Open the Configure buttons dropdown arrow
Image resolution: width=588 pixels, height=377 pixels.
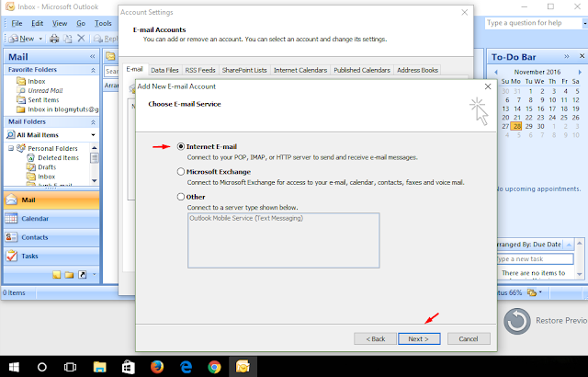click(94, 275)
